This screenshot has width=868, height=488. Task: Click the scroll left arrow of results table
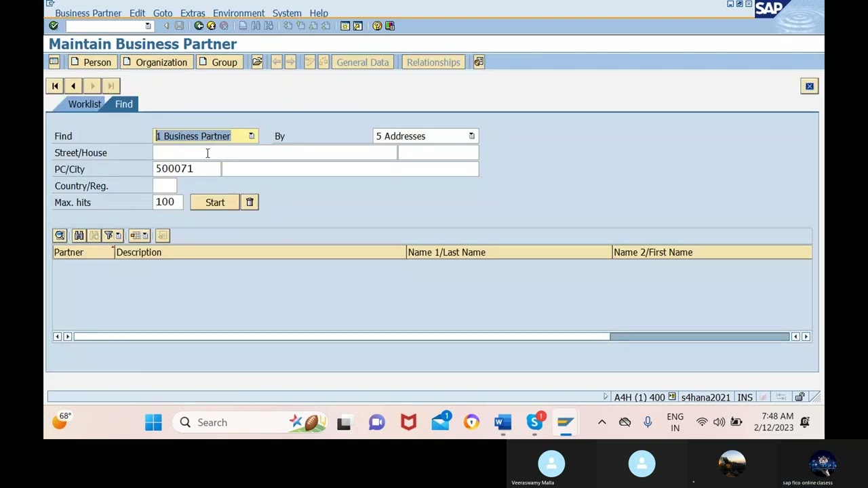pyautogui.click(x=57, y=336)
